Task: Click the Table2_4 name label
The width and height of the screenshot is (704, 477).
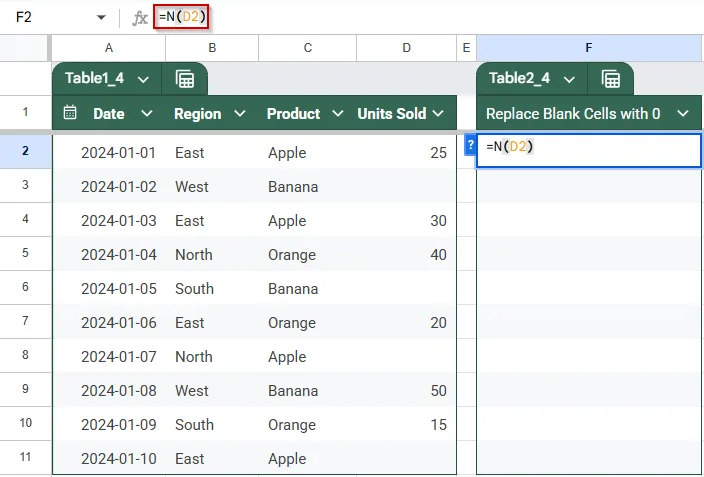Action: pos(519,79)
